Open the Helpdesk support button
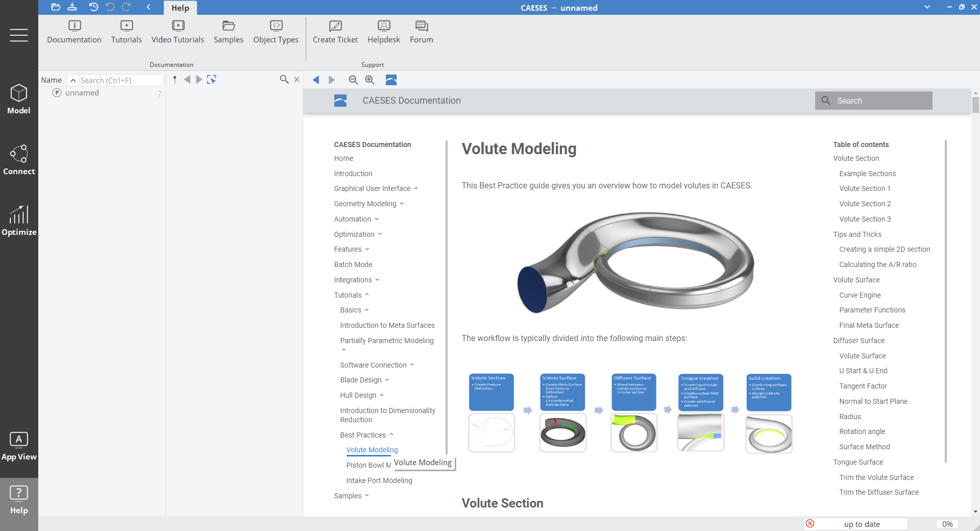 384,32
